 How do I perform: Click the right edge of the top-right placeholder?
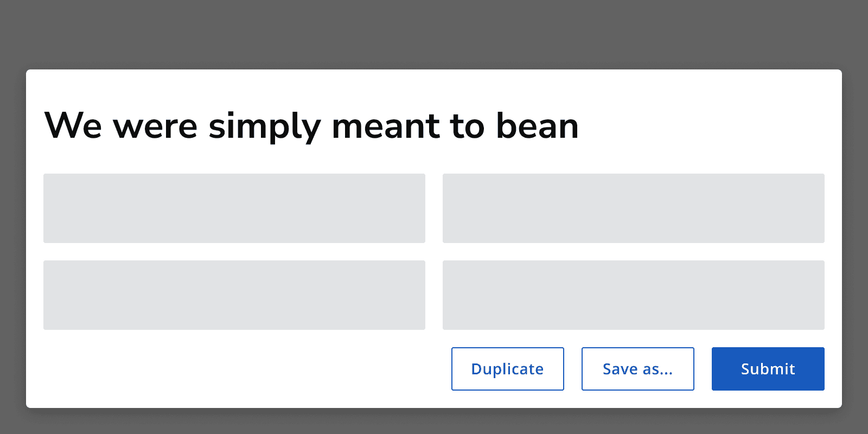tap(824, 208)
